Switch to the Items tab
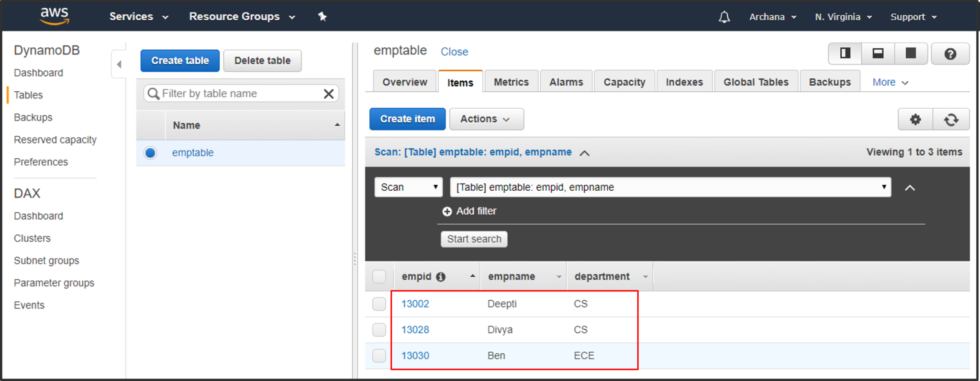Viewport: 980px width, 381px height. [x=460, y=82]
